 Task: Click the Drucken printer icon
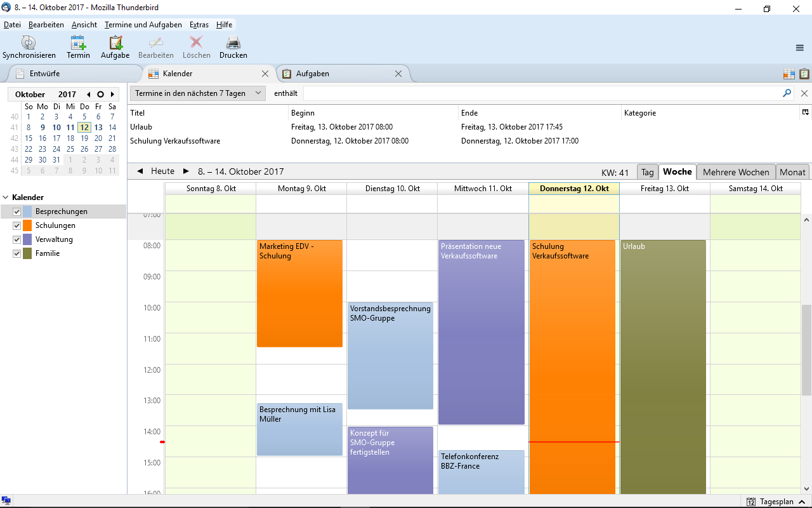(x=233, y=43)
